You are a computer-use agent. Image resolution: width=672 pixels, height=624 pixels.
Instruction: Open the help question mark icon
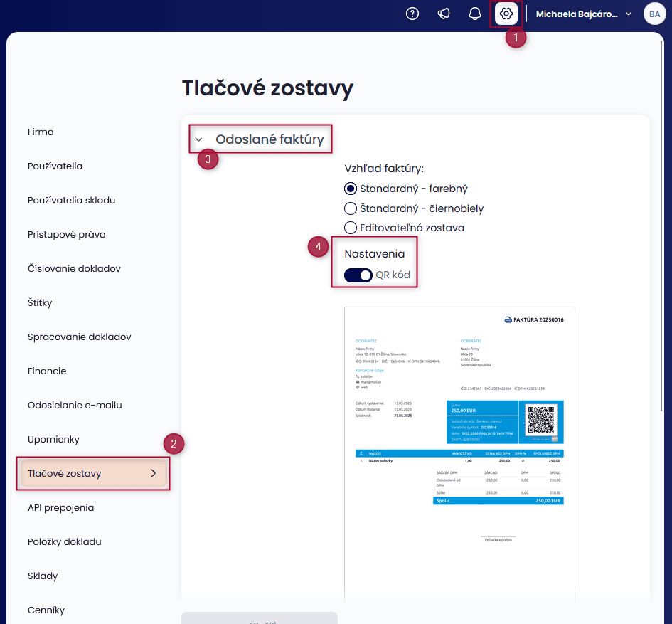coord(412,14)
